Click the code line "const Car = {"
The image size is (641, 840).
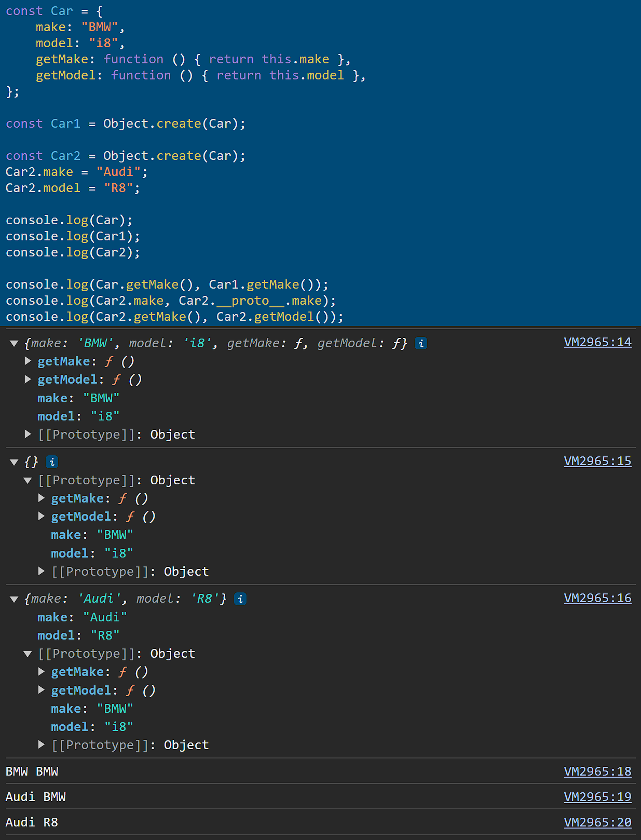click(x=54, y=11)
